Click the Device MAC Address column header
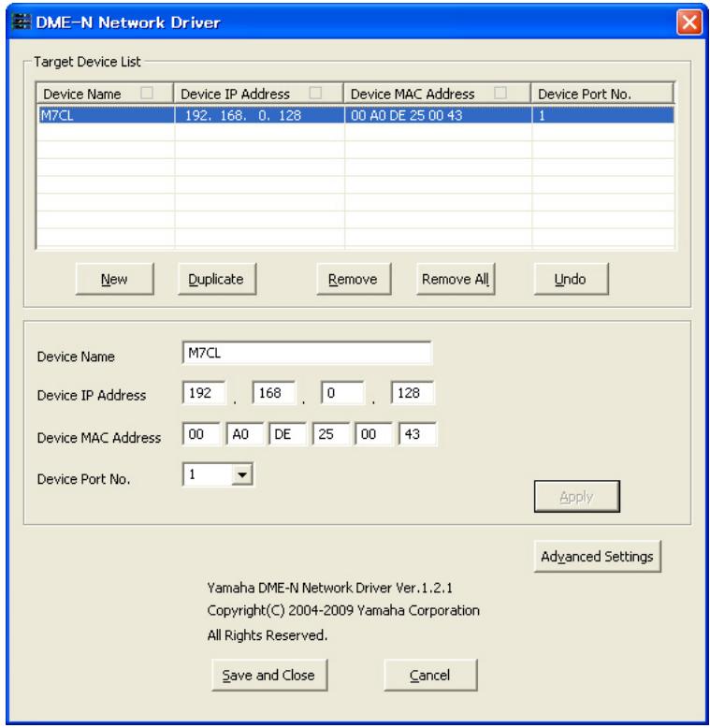The height and width of the screenshot is (728, 710). point(437,94)
